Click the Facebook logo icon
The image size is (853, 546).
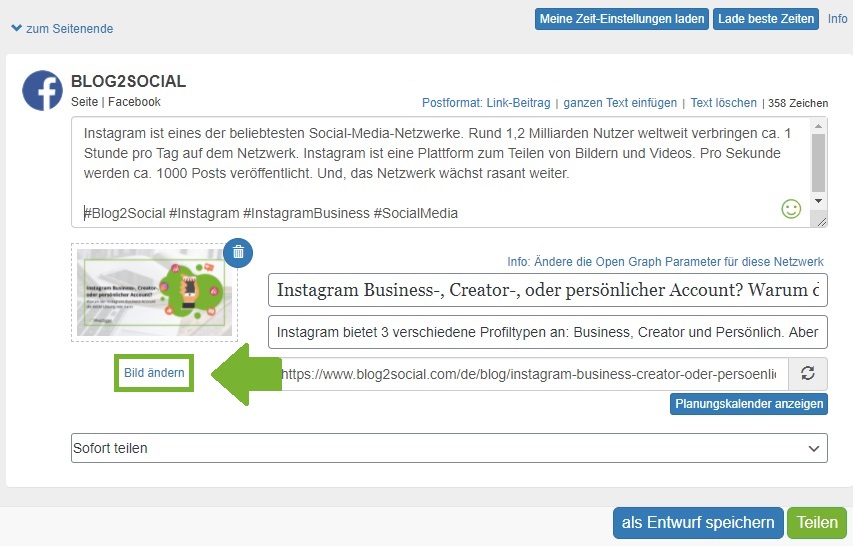pyautogui.click(x=42, y=90)
